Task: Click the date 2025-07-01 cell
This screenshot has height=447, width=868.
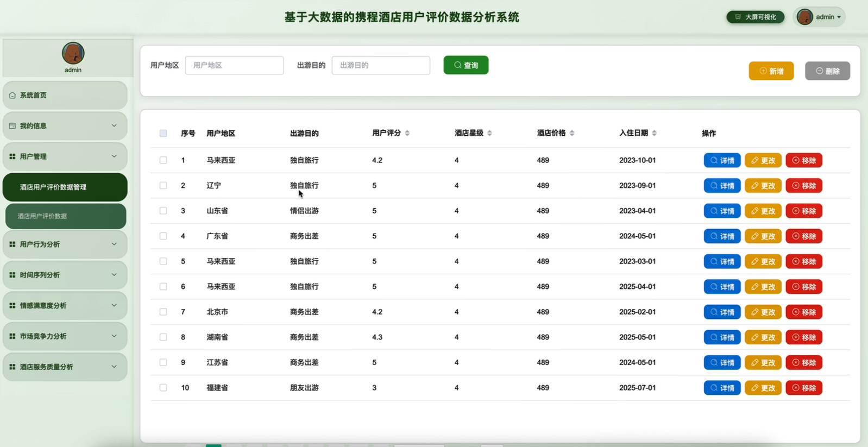Action: tap(637, 388)
